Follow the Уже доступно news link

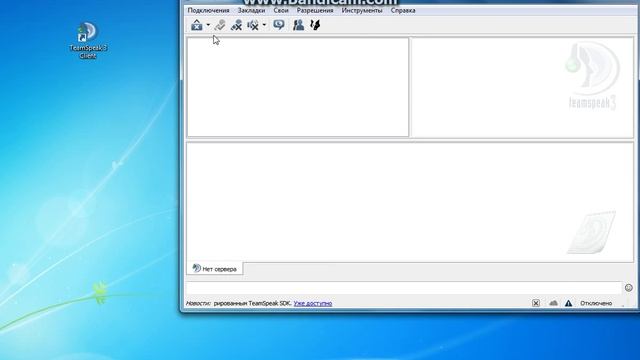(313, 303)
